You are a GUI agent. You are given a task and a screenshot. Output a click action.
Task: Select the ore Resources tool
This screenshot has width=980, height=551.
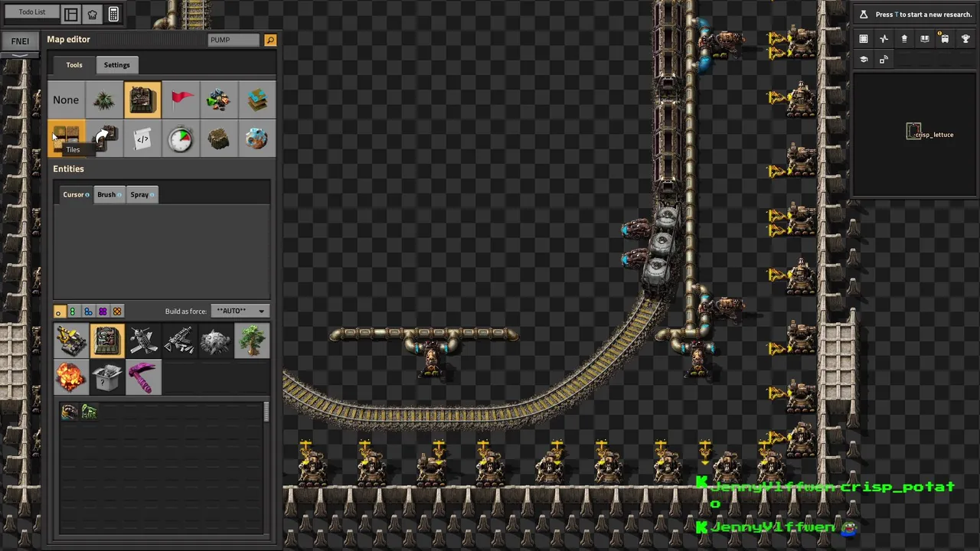219,100
